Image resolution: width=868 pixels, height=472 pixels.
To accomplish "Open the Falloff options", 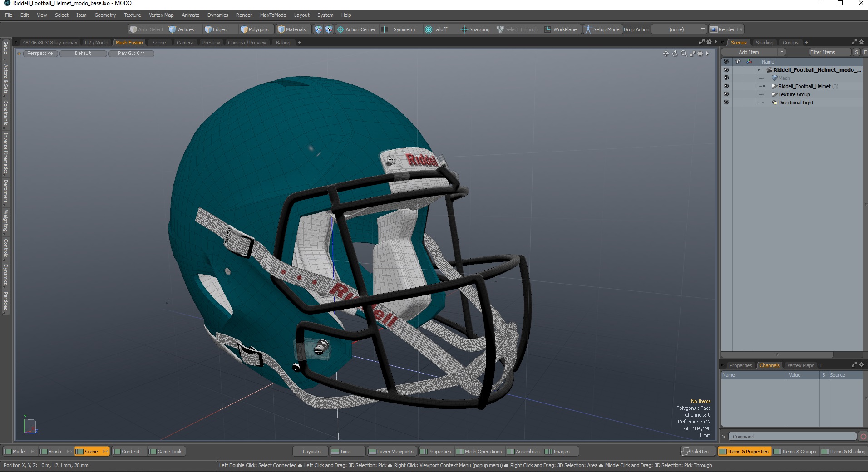I will pyautogui.click(x=436, y=29).
